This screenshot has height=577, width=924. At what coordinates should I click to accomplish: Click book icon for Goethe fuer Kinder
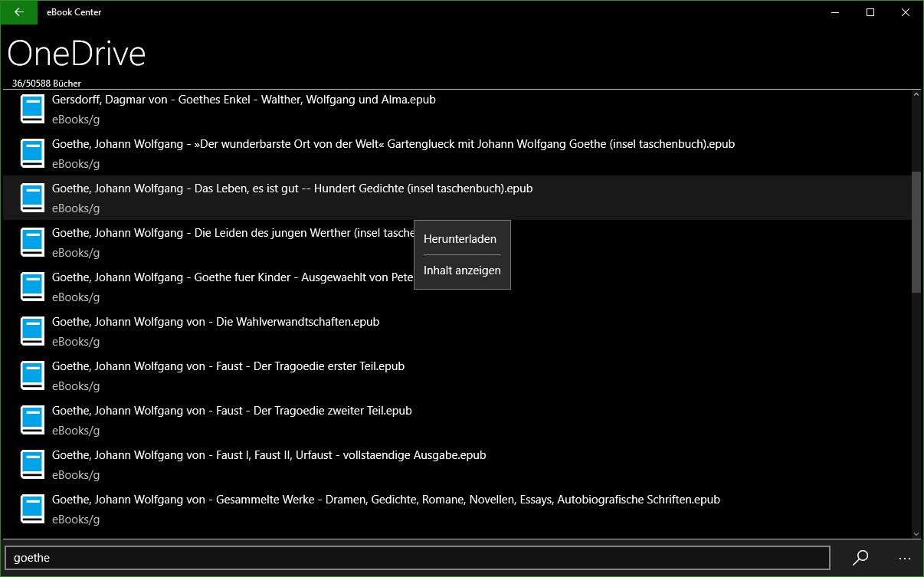[x=32, y=287]
